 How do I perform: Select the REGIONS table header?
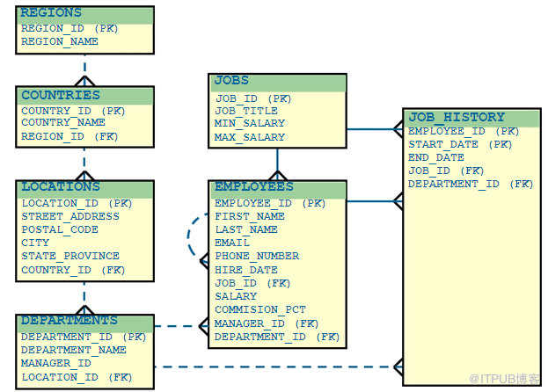pos(85,15)
